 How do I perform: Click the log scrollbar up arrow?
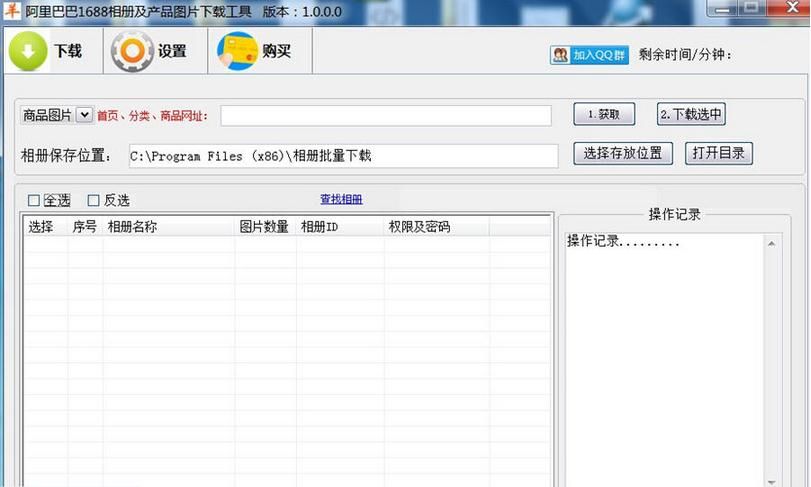[x=771, y=244]
